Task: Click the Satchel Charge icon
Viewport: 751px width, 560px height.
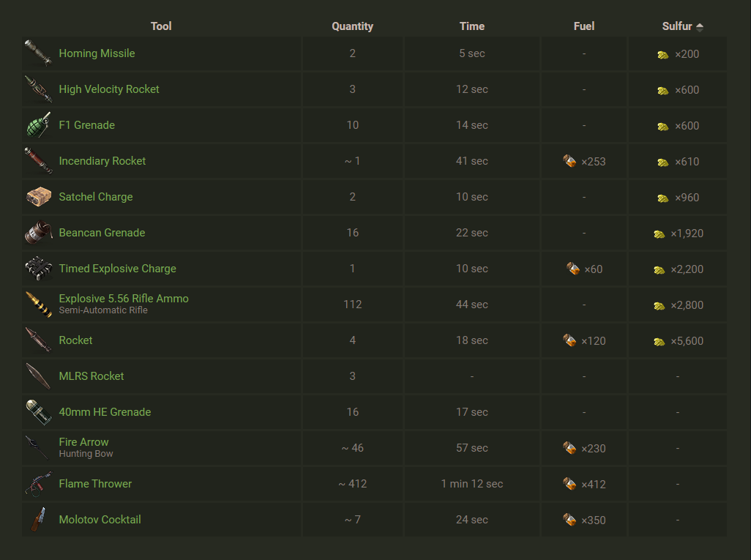Action: [x=38, y=197]
